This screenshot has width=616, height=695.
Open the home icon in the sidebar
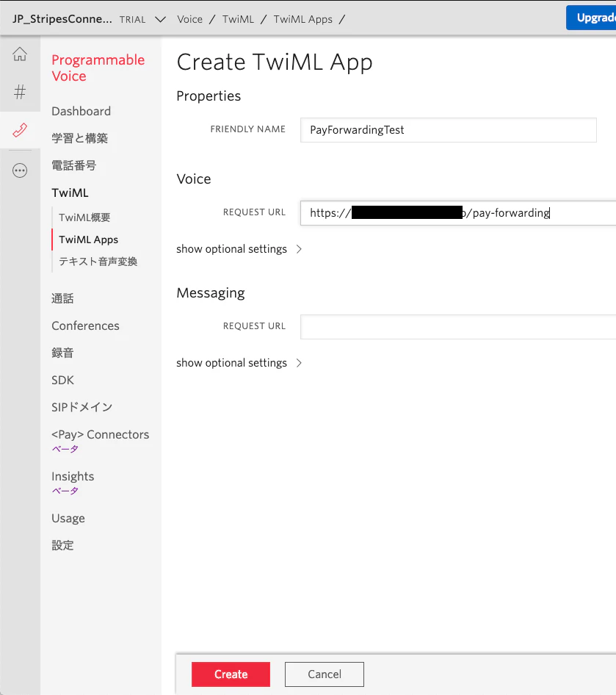click(x=20, y=54)
